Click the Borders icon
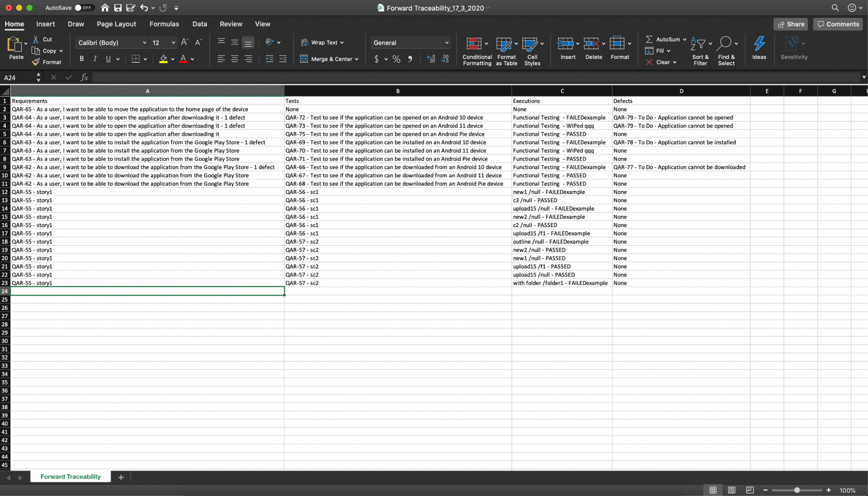Viewport: 868px width, 496px height. coord(136,59)
